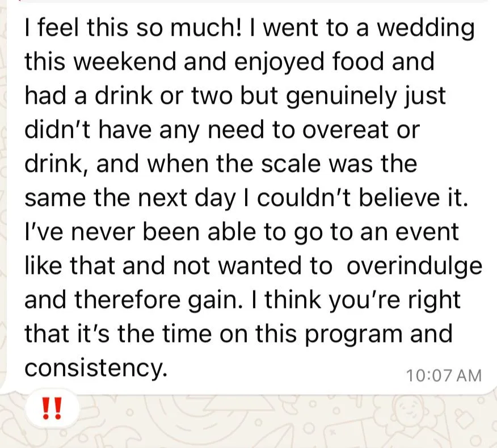Select the word "overindulge" in the message
Viewport: 497px width, 448px height.
click(x=414, y=267)
